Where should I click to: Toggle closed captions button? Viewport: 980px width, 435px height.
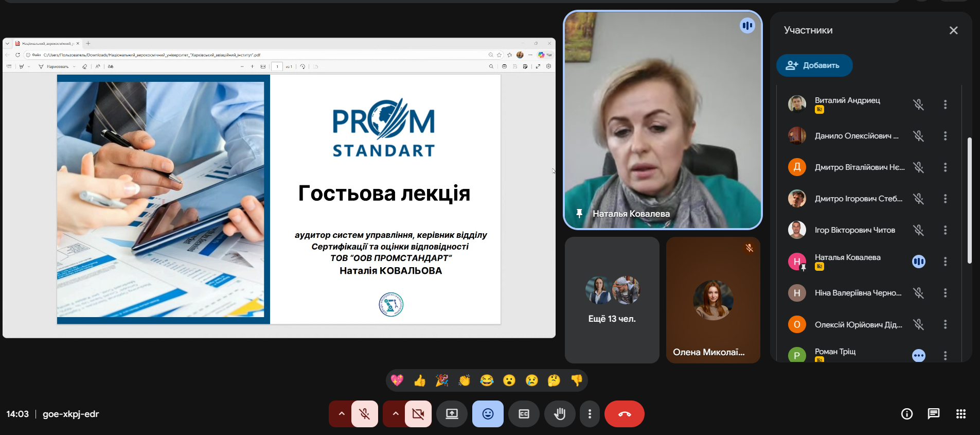point(524,414)
